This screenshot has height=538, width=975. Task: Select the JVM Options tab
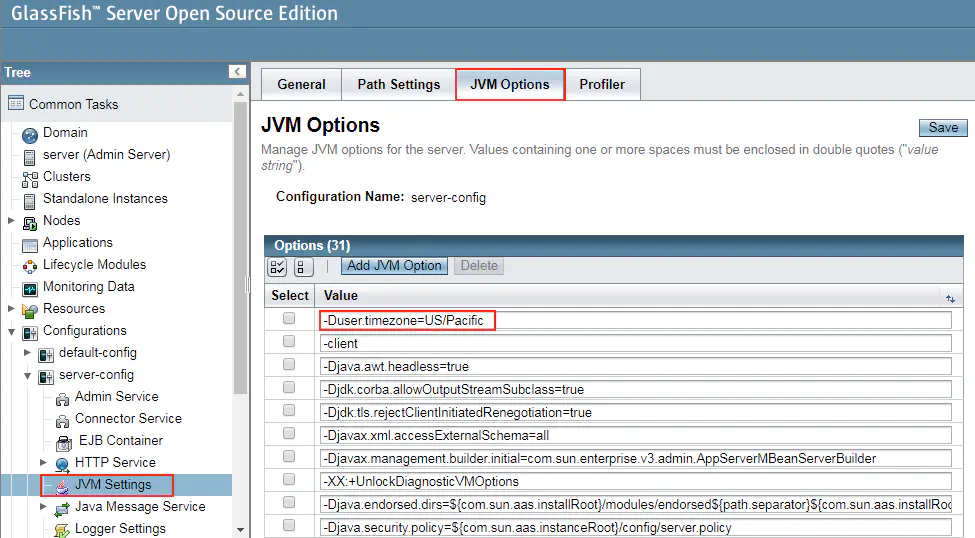coord(510,85)
